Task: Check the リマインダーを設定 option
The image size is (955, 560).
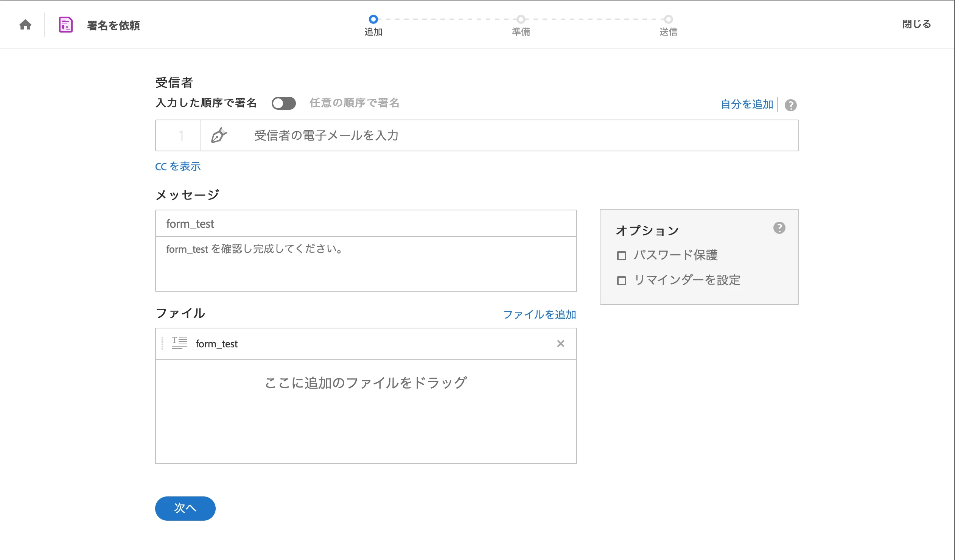Action: click(x=622, y=280)
